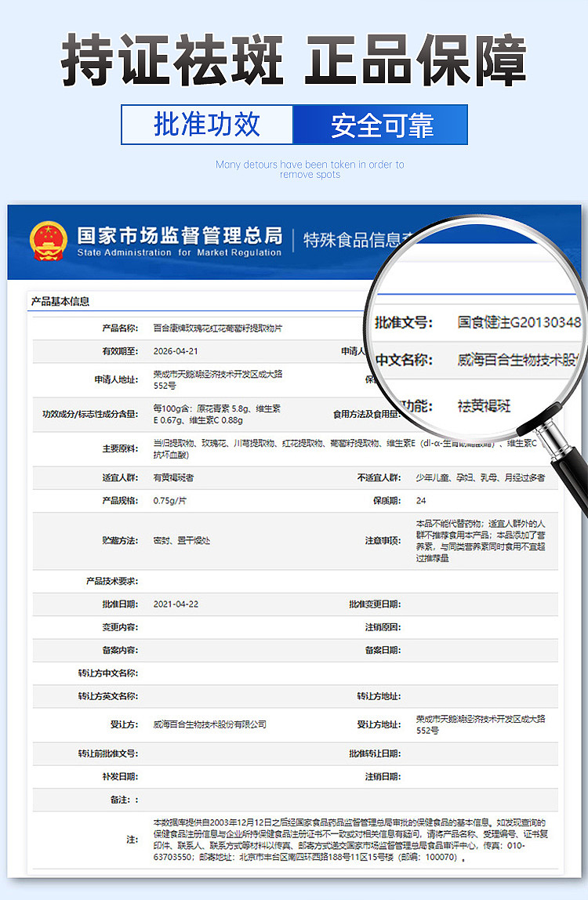
Task: Click the 备注 field label
Action: [x=124, y=800]
